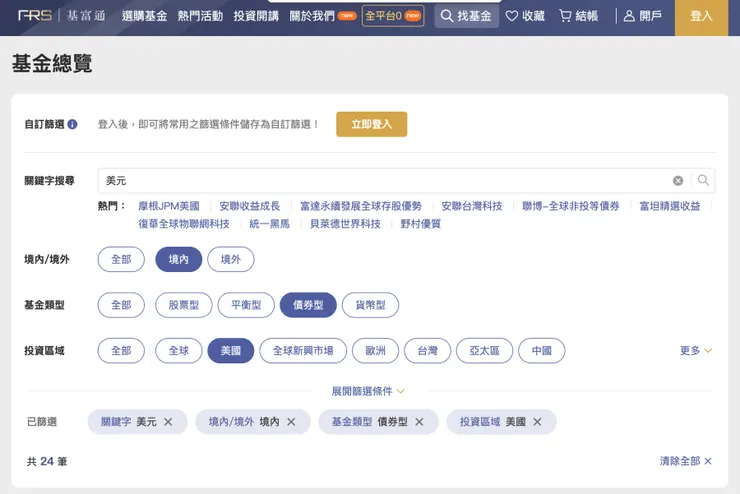The width and height of the screenshot is (740, 494).
Task: Click 清除全部 to clear all filters
Action: pos(685,461)
